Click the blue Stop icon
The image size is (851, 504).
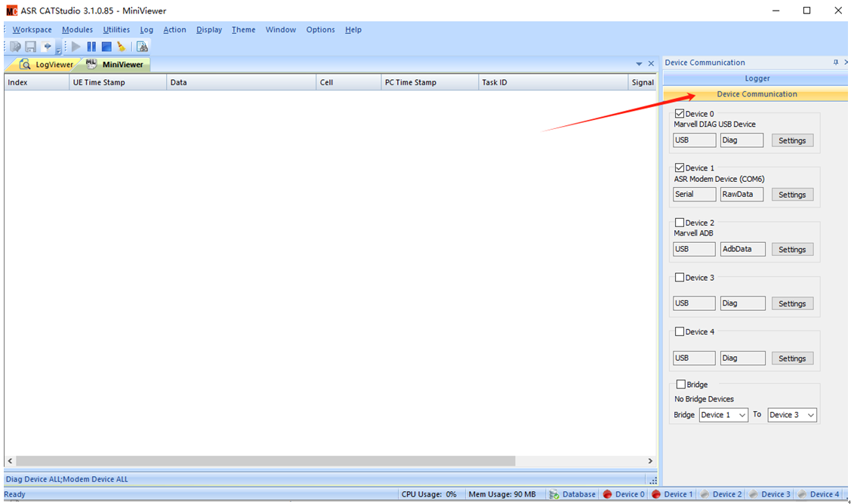click(x=106, y=47)
